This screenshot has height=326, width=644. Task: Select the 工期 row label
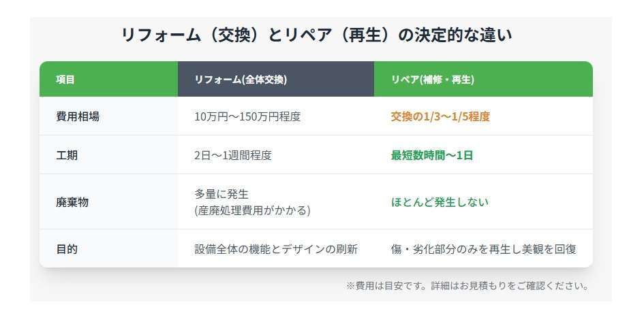tap(67, 155)
